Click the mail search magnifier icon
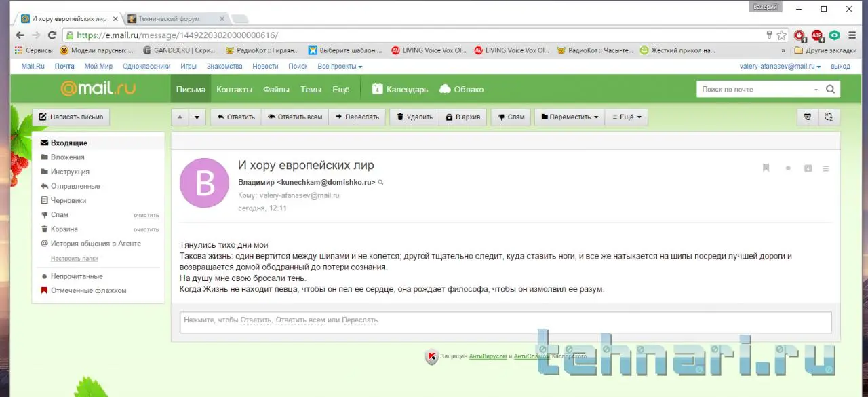 click(831, 89)
